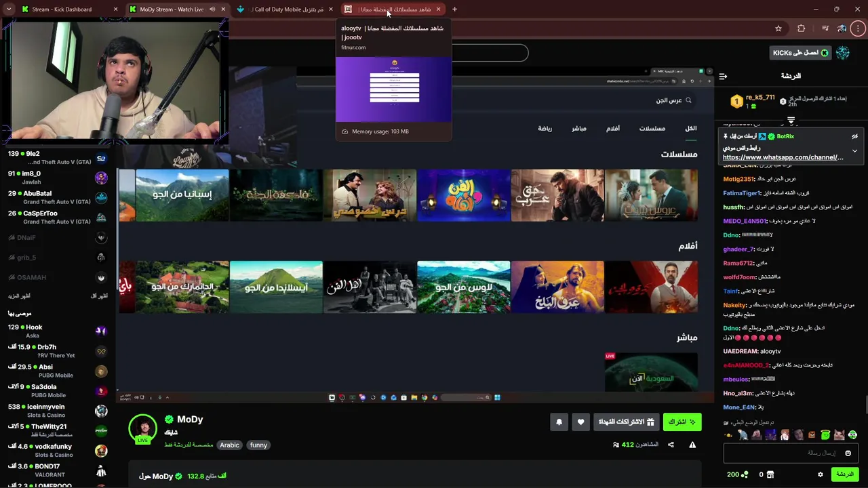Switch to Stream - Kick Dashboard tab
868x488 pixels.
pyautogui.click(x=69, y=9)
